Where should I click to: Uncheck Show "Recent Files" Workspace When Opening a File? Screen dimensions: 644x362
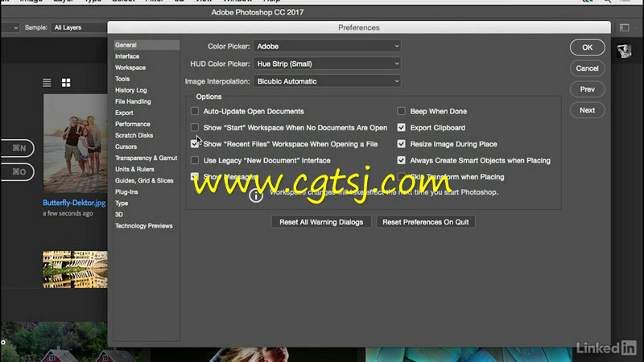tap(195, 144)
